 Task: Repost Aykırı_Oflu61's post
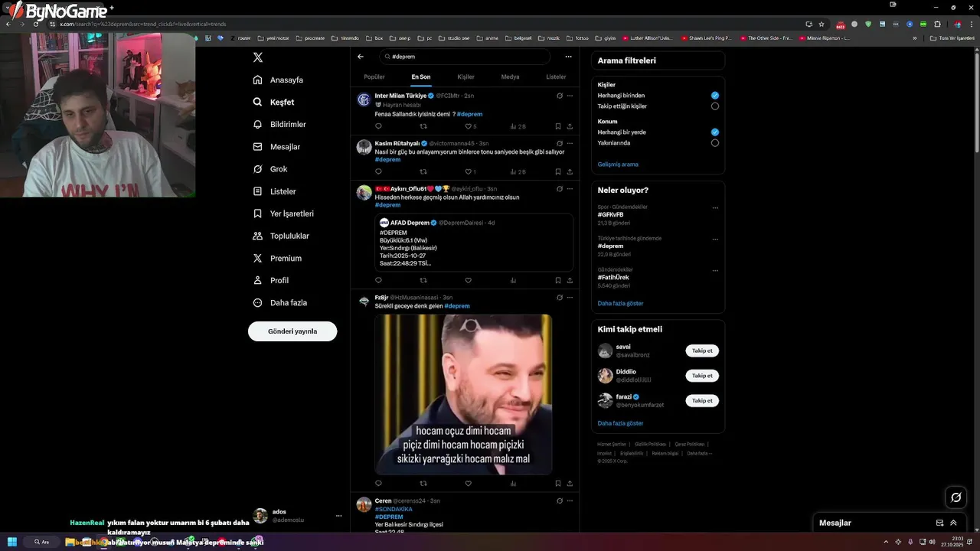coord(423,280)
